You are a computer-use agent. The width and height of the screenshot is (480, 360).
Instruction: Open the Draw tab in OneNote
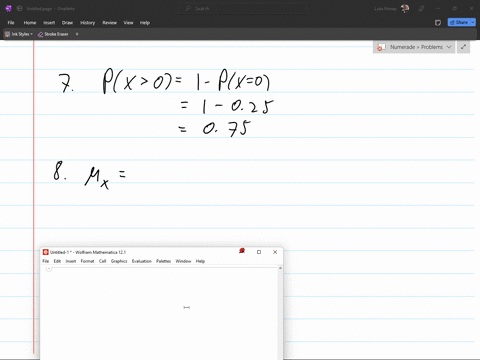pyautogui.click(x=67, y=23)
